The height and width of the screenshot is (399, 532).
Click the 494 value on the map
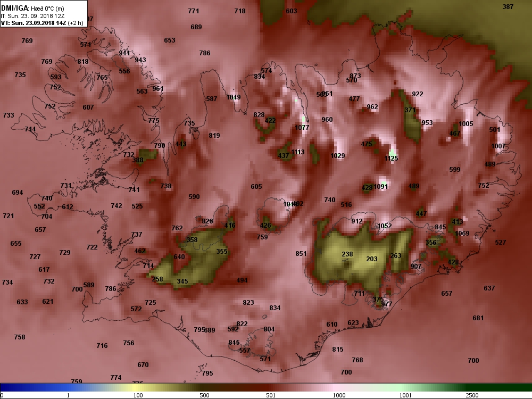pyautogui.click(x=242, y=280)
